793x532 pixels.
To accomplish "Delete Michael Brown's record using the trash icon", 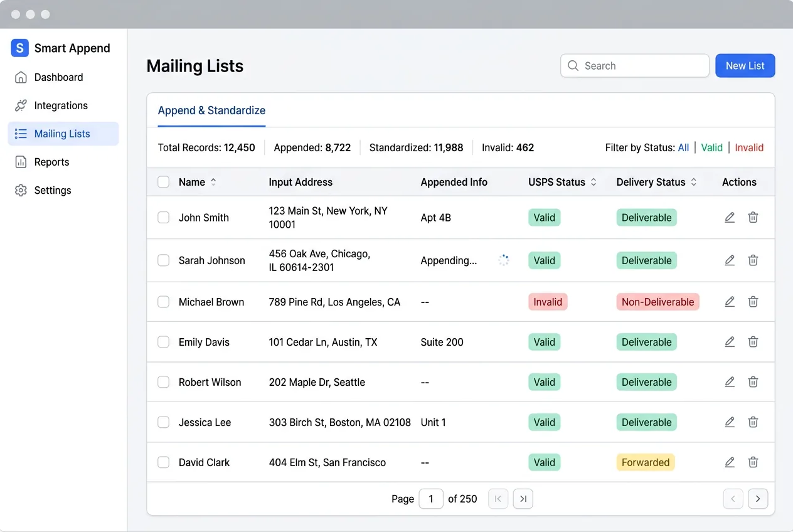I will (753, 302).
